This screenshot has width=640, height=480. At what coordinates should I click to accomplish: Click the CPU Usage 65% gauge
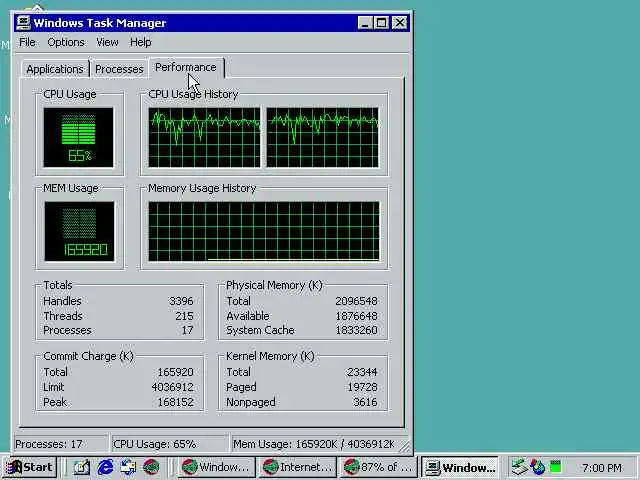point(78,138)
